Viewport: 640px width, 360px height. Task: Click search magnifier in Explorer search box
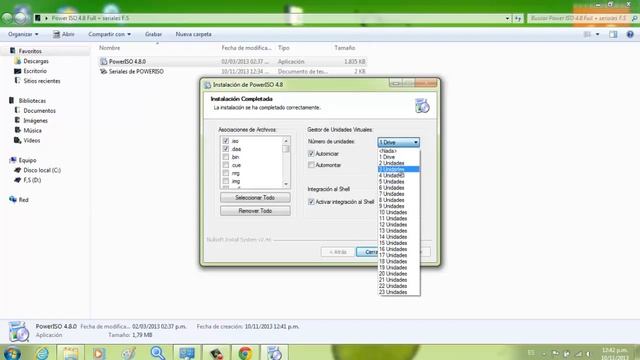pos(634,18)
